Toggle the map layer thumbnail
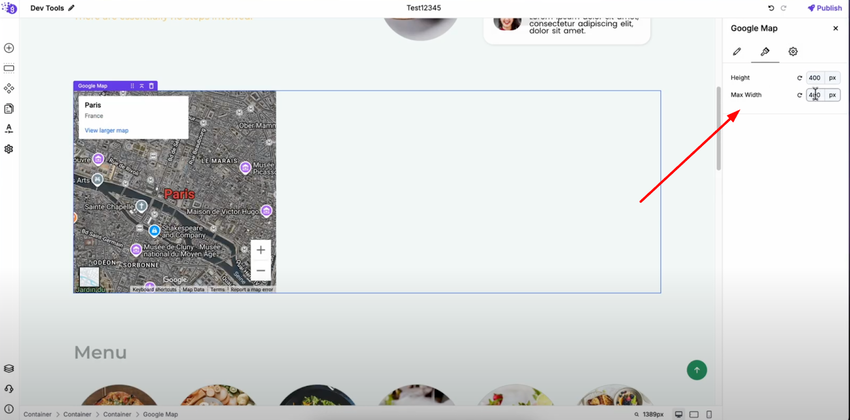850x420 pixels. pyautogui.click(x=89, y=277)
